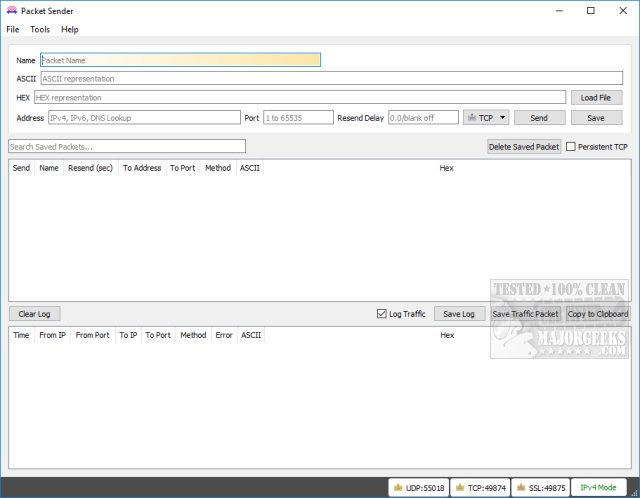Sort saved packets by To Address column

click(142, 168)
